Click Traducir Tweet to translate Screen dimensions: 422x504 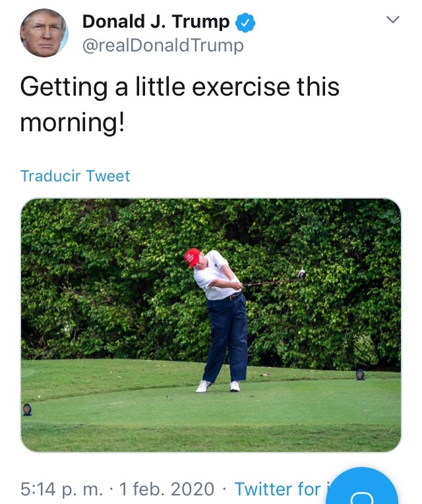[x=75, y=176]
